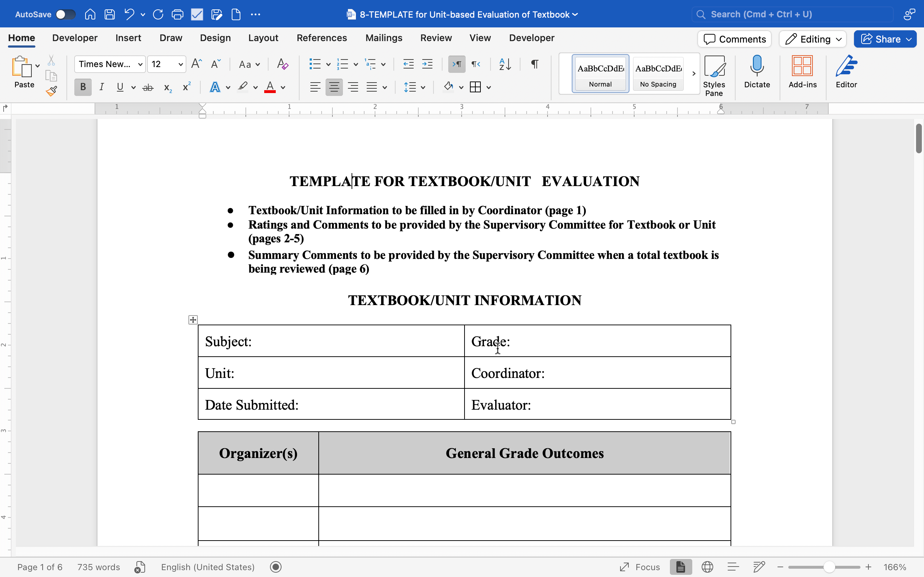Open the Layout tab
The image size is (924, 577).
click(x=263, y=38)
